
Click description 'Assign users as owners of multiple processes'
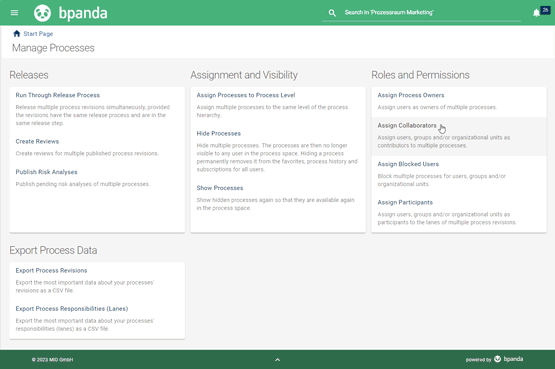pyautogui.click(x=437, y=107)
